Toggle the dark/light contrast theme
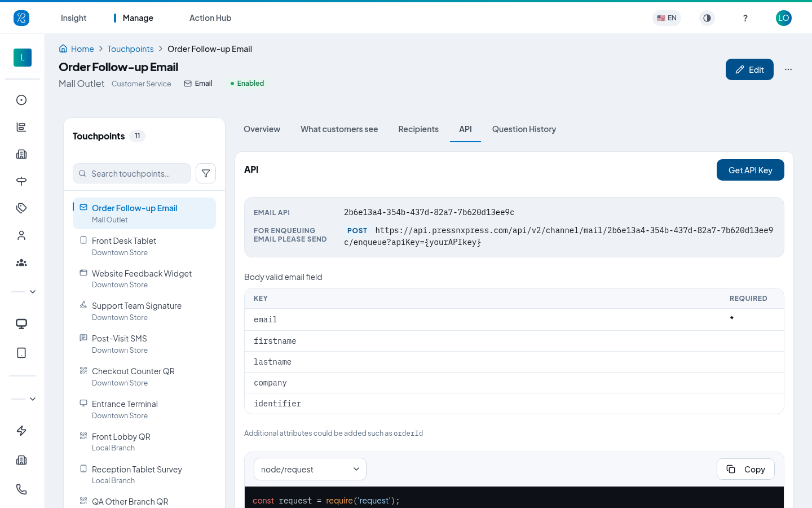 coord(707,18)
